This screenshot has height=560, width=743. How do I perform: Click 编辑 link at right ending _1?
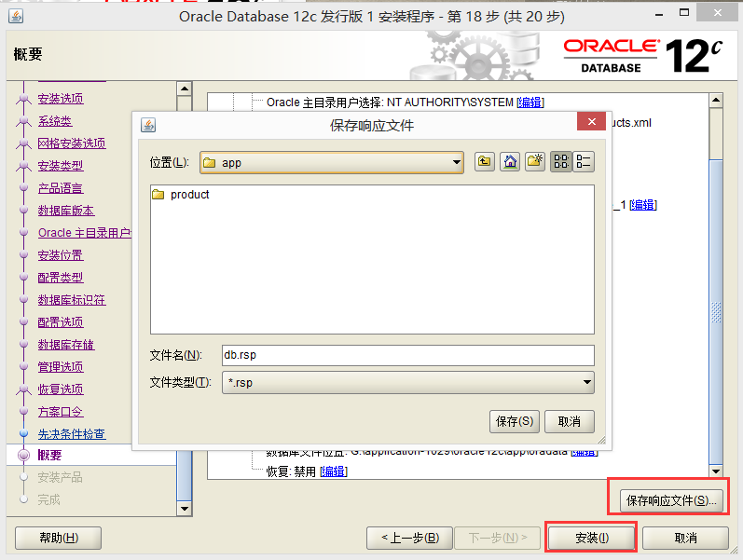[643, 205]
